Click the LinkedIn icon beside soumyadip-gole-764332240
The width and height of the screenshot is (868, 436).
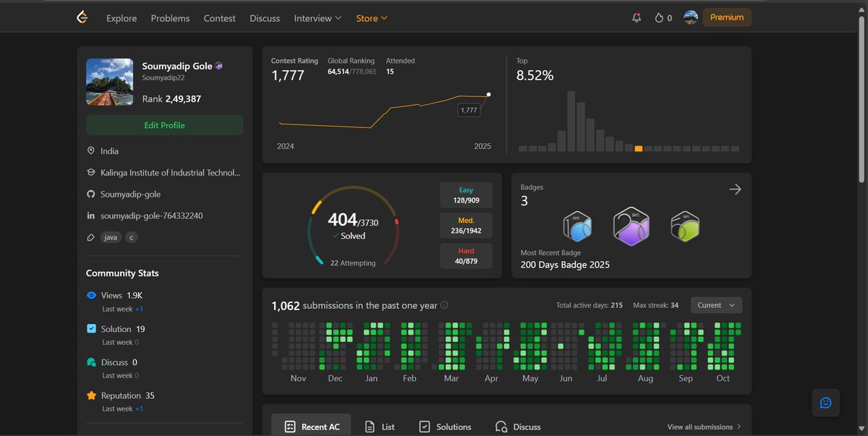pos(91,215)
